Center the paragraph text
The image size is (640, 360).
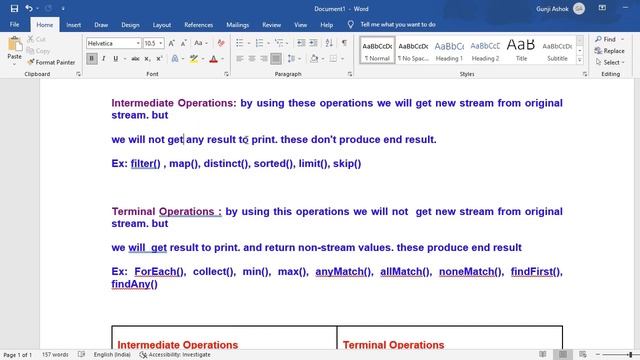point(252,59)
